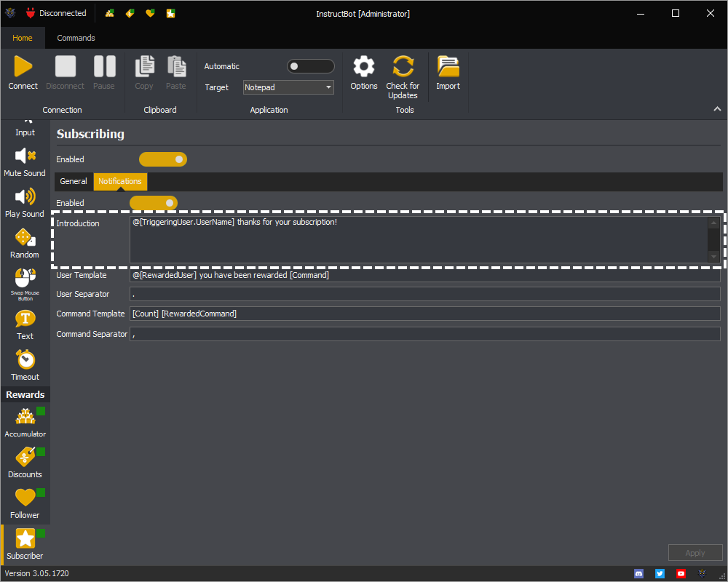Select the Text command icon
The width and height of the screenshot is (728, 582).
coord(25,319)
